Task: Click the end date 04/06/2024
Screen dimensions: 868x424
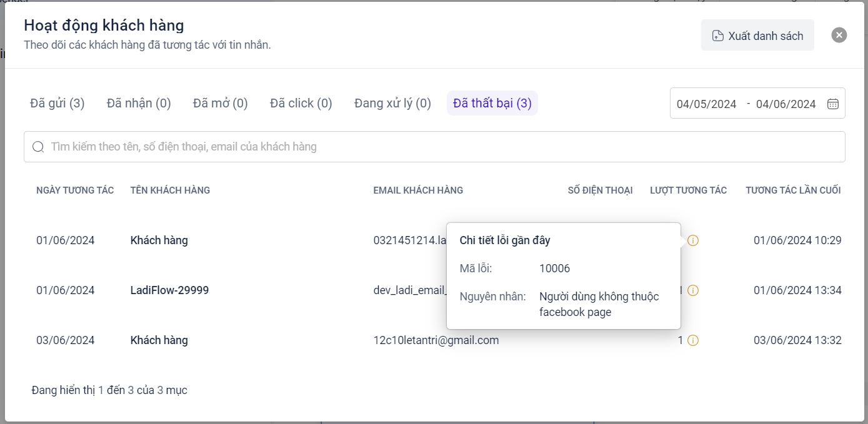Action: pos(786,104)
